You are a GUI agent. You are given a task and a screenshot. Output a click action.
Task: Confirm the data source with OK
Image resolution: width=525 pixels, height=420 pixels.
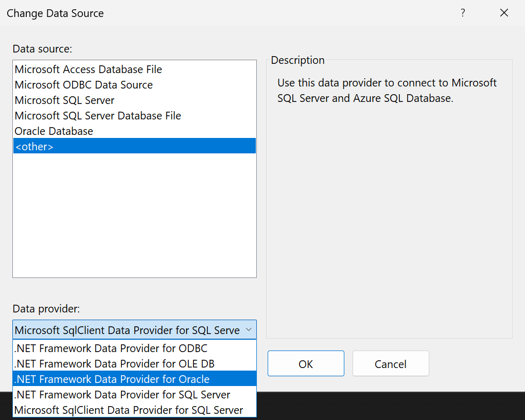[x=306, y=363]
